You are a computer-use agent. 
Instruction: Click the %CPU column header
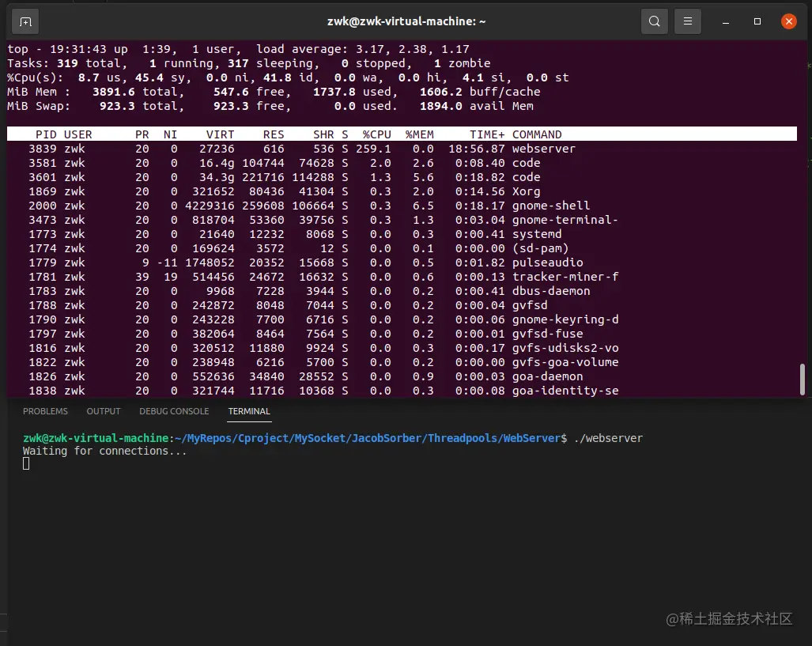(x=376, y=134)
